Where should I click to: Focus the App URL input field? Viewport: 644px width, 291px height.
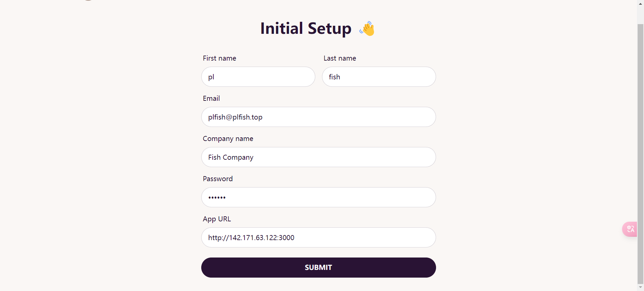tap(318, 237)
